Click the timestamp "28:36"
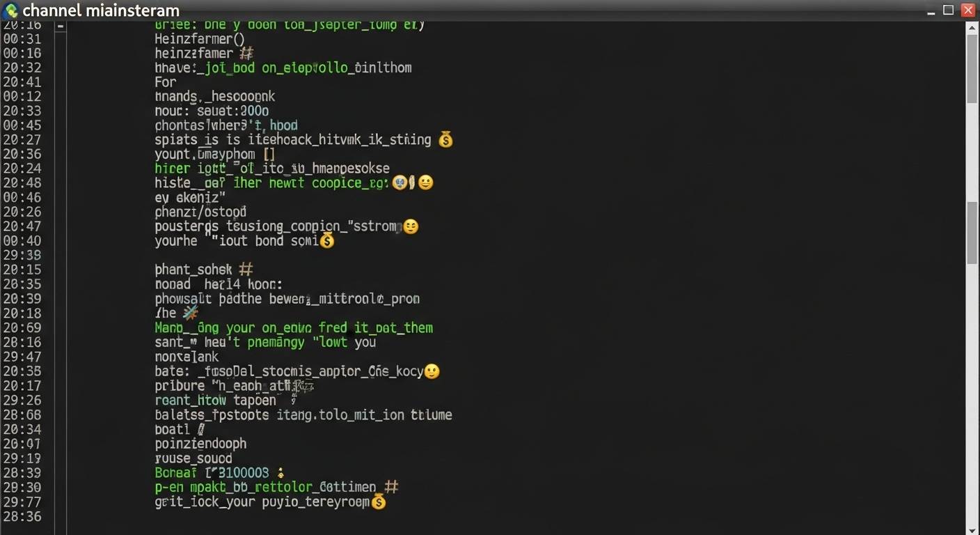Viewport: 980px width, 535px height. click(22, 516)
